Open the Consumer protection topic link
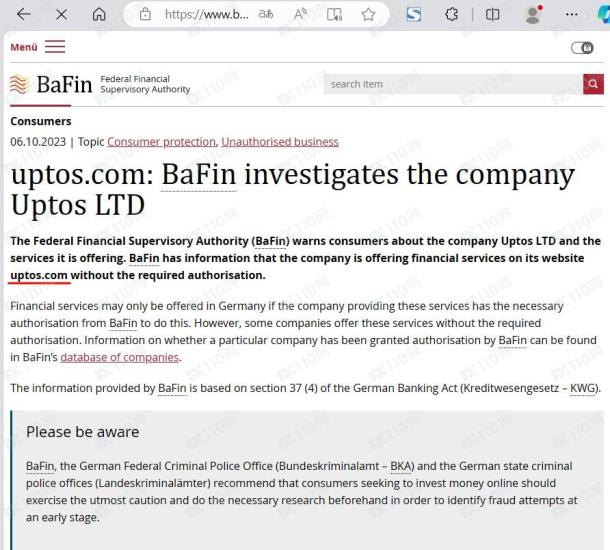 click(161, 142)
